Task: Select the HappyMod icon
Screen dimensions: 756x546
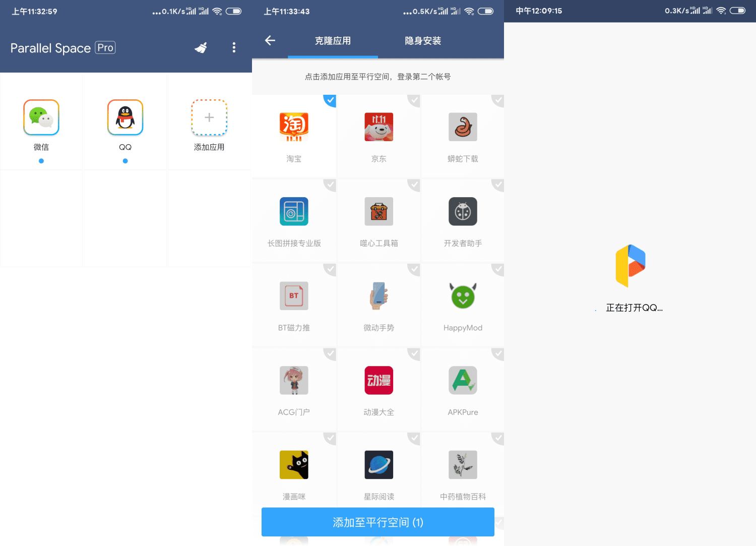Action: point(462,296)
